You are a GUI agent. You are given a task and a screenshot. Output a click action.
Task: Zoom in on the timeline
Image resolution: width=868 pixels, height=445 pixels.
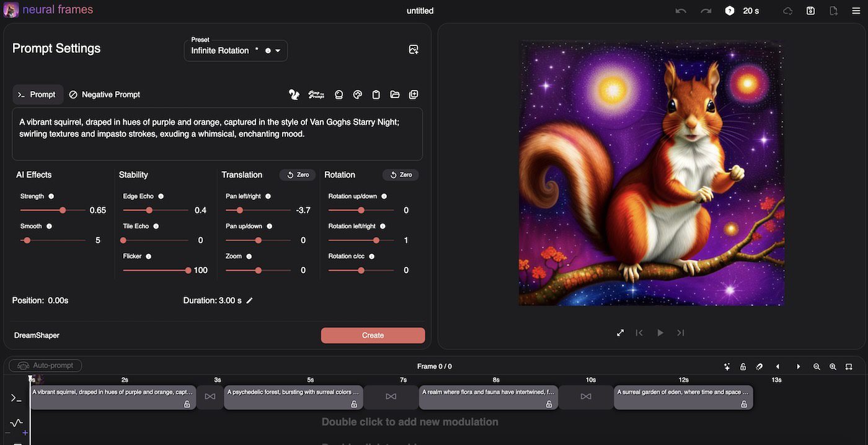833,366
